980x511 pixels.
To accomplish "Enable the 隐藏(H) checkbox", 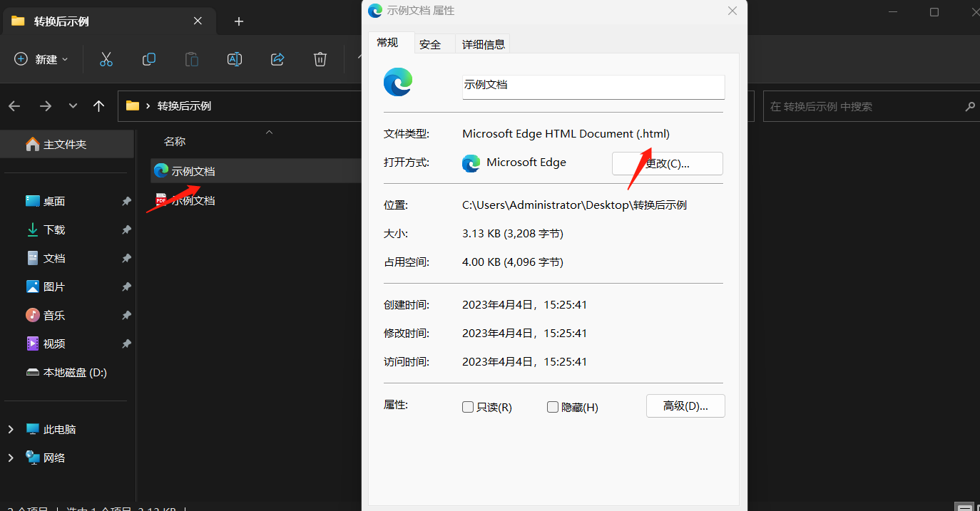I will tap(553, 406).
